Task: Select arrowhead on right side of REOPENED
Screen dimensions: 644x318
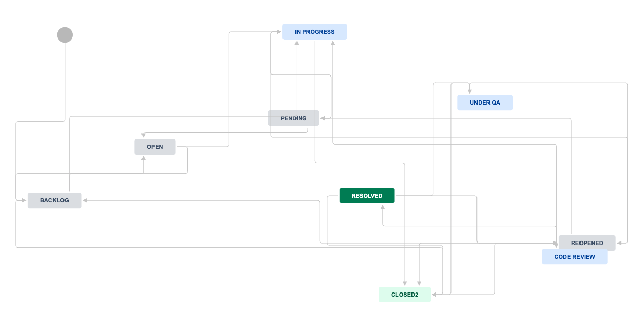Action: pyautogui.click(x=619, y=243)
